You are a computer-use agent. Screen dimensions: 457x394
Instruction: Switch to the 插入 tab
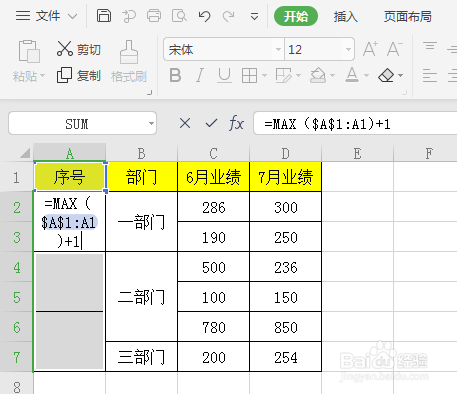coord(345,16)
